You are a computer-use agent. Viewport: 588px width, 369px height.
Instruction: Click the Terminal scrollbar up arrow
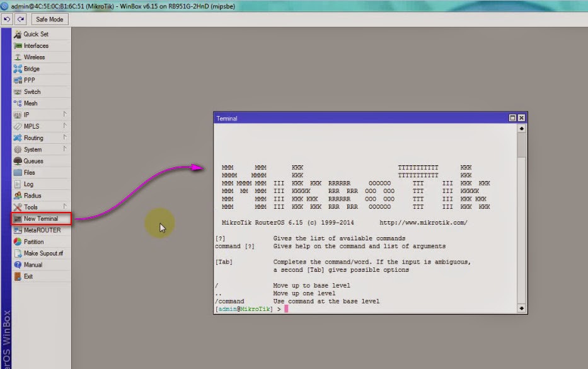point(521,129)
